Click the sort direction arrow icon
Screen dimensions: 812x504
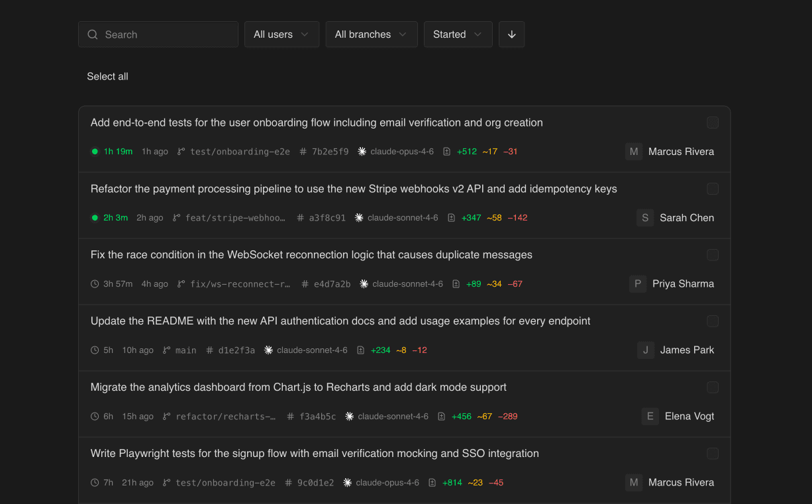(x=511, y=34)
